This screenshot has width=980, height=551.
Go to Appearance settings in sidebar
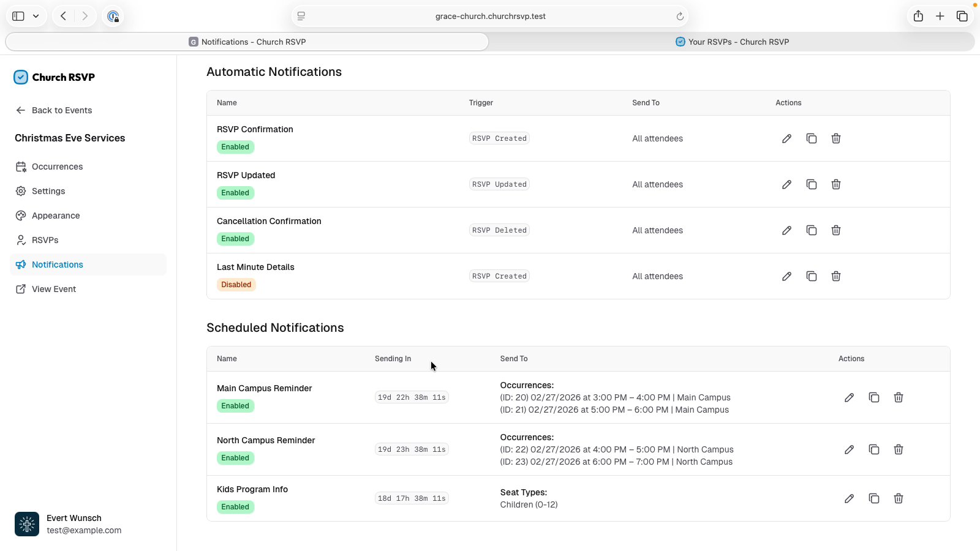pos(56,216)
